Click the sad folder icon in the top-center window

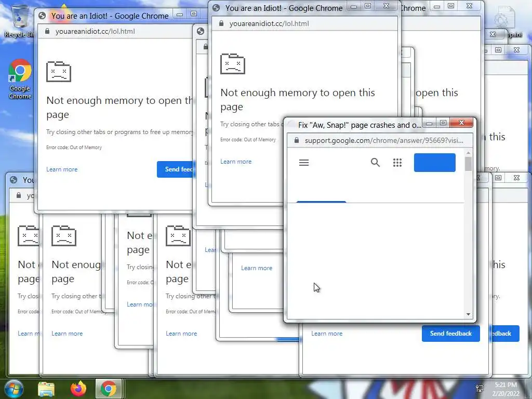tap(233, 64)
